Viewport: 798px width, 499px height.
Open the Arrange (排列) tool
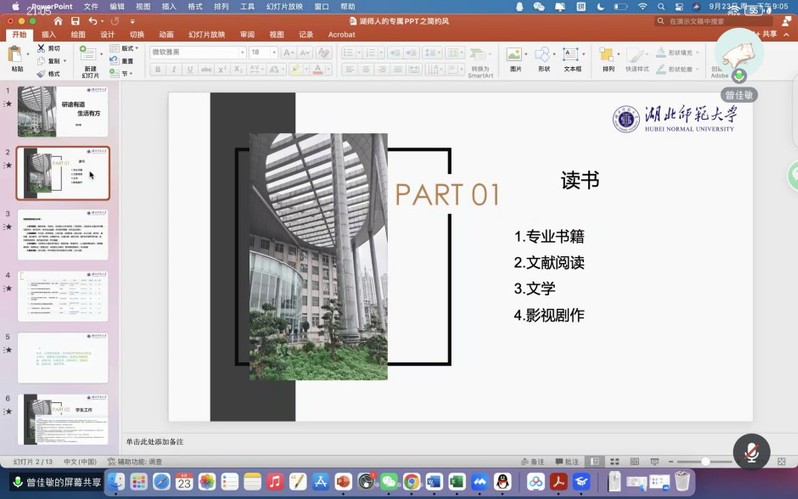[608, 56]
